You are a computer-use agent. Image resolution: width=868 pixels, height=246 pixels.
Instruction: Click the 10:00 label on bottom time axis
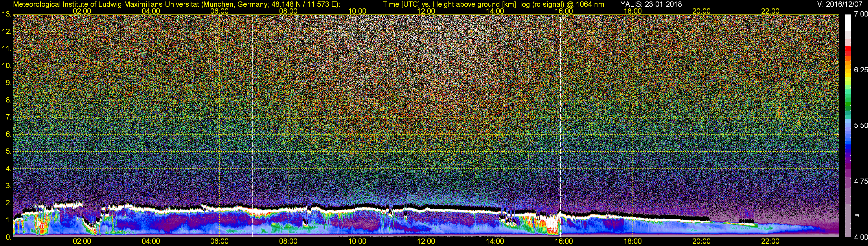(357, 242)
